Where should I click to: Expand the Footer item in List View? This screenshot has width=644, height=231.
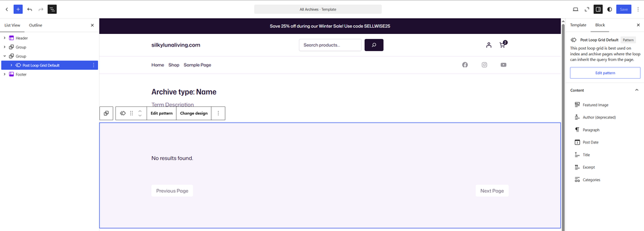point(4,74)
